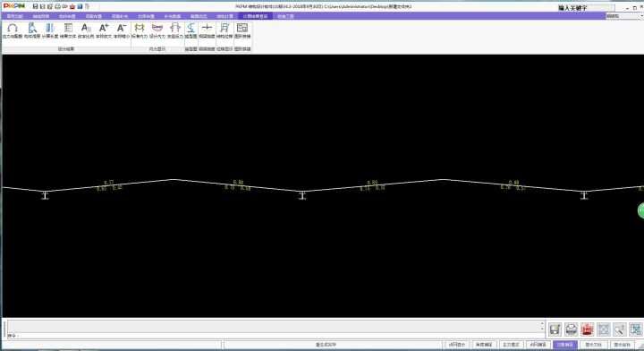
Task: Select the A- shrink text icon
Action: point(121,30)
